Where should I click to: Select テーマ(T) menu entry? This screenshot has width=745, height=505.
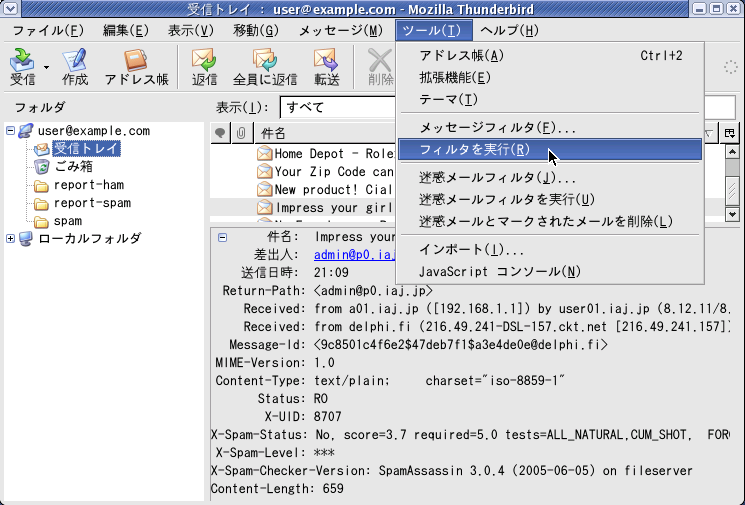pyautogui.click(x=550, y=100)
